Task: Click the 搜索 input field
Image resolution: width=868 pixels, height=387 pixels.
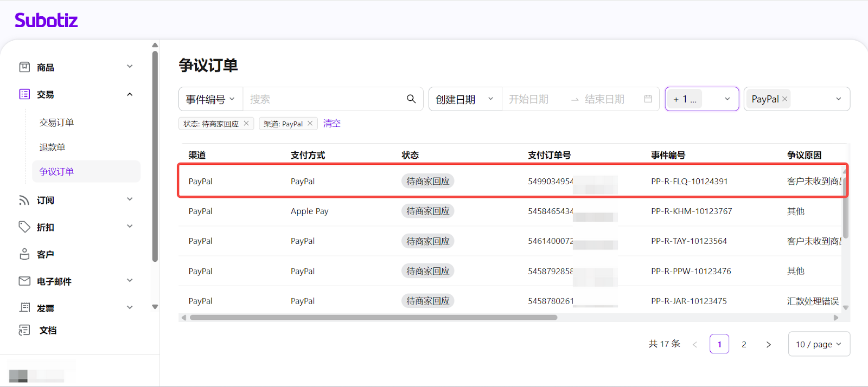Action: pos(323,99)
